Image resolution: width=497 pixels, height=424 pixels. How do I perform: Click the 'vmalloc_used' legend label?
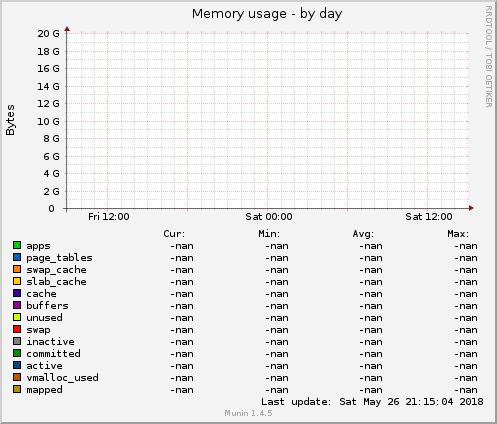(x=62, y=378)
